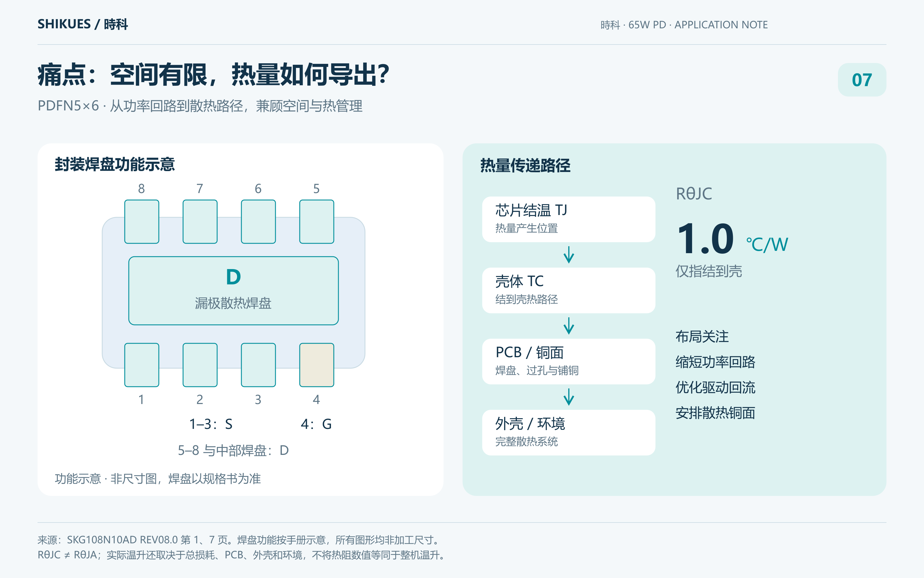Click pad 7 in the package diagram
Screen dimensions: 924x578
click(200, 221)
